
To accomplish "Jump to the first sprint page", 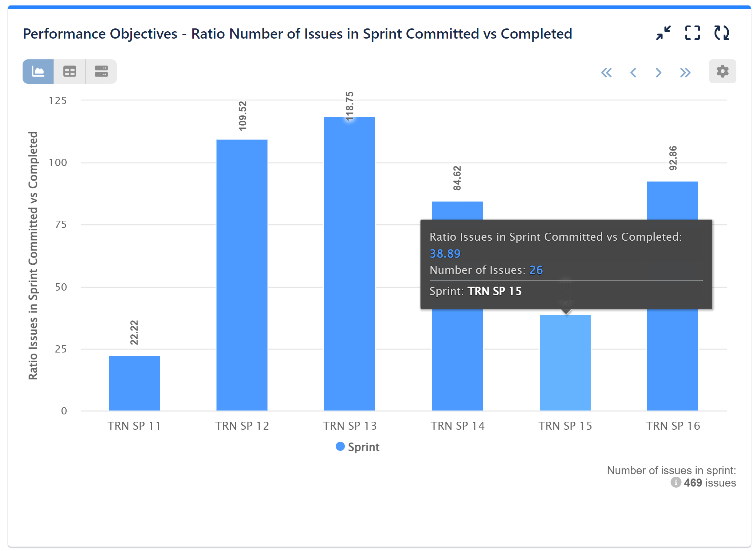I will [x=607, y=72].
